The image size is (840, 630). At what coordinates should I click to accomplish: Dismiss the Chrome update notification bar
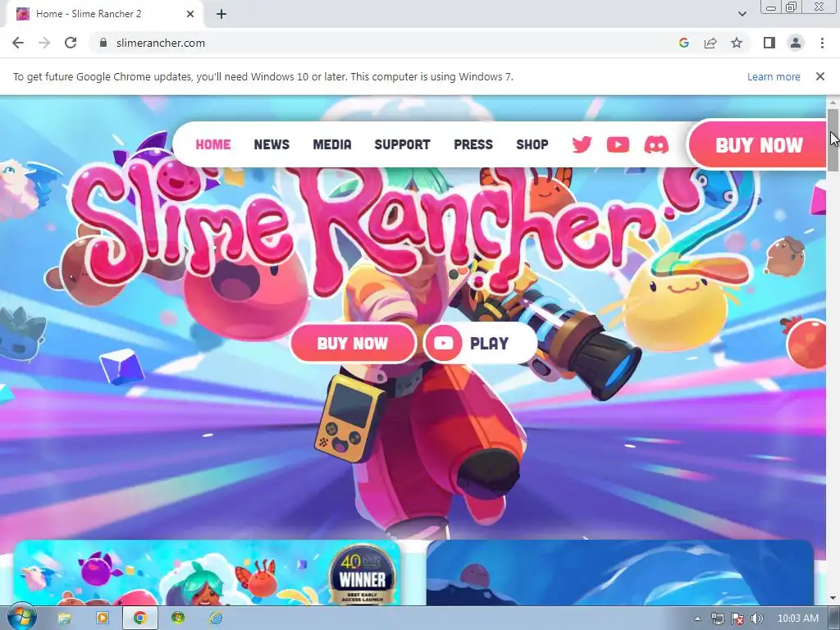(820, 76)
